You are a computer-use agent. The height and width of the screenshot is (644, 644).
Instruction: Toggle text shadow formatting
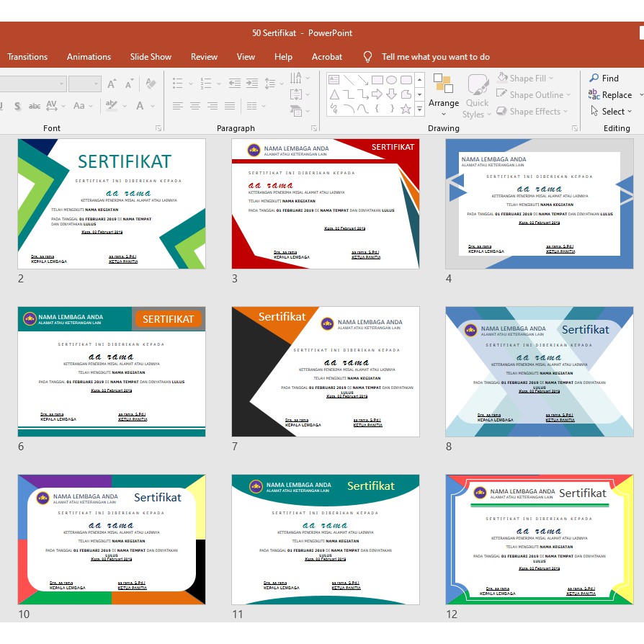[x=16, y=106]
